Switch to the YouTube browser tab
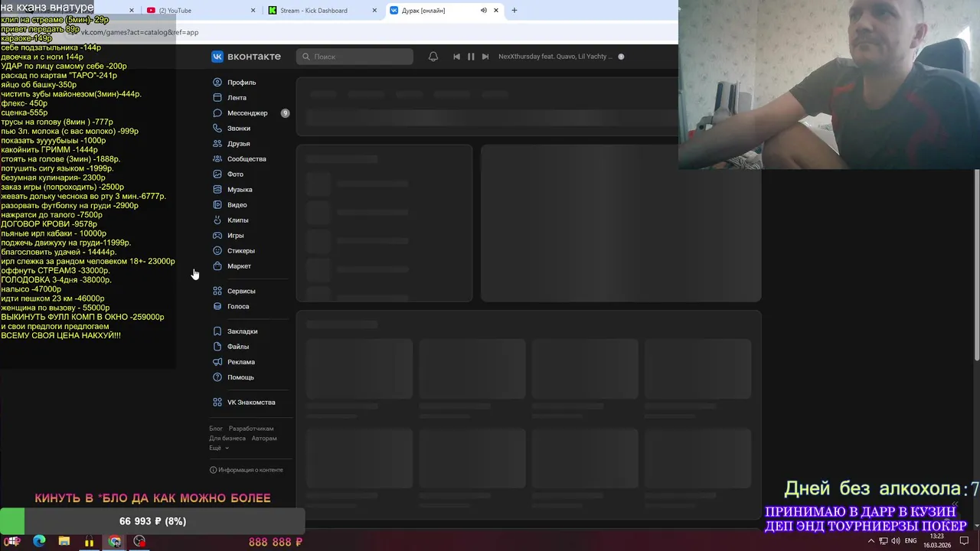This screenshot has height=551, width=980. pos(201,10)
